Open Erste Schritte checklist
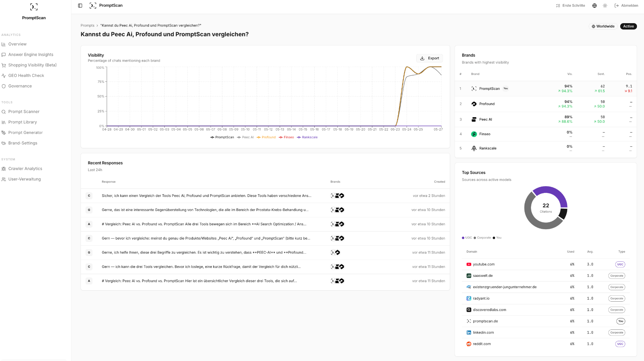This screenshot has height=361, width=644. (x=570, y=6)
